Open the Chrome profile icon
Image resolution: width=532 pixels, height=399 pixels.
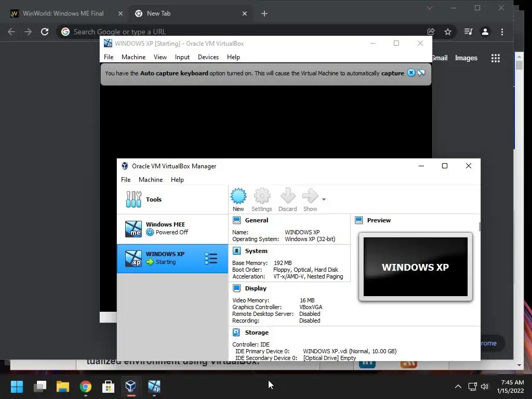pos(485,32)
